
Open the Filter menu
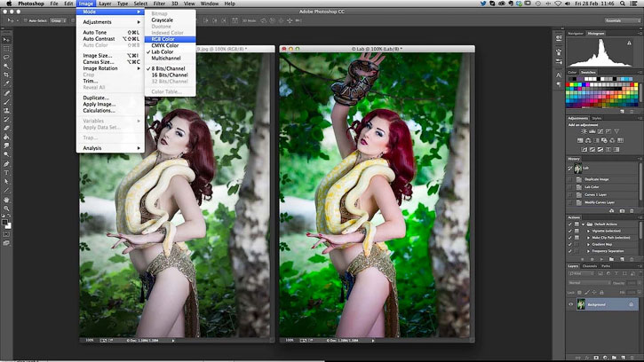[x=159, y=4]
